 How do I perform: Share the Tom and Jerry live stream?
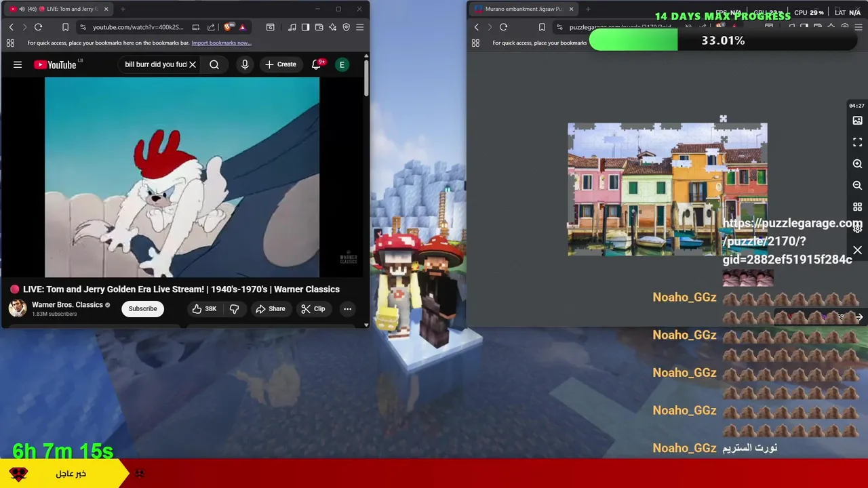270,308
